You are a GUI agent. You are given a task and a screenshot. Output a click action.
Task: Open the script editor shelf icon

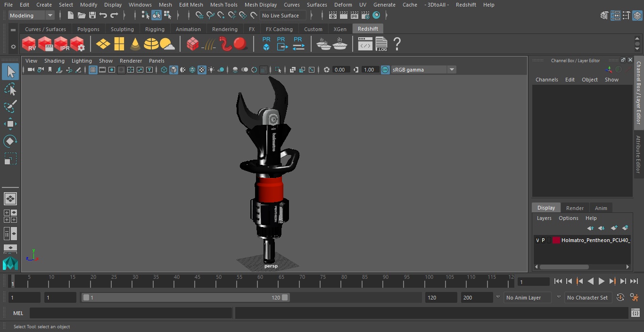tap(365, 44)
